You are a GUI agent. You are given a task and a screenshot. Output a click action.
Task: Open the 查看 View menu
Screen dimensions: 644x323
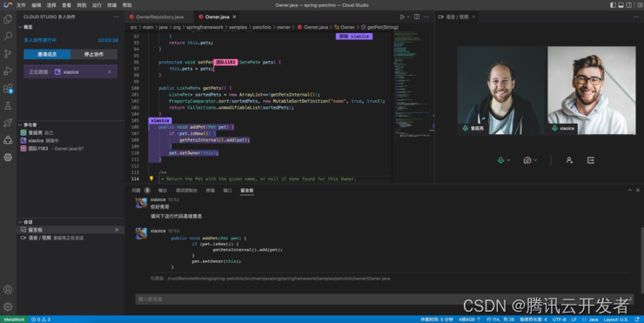click(x=66, y=5)
